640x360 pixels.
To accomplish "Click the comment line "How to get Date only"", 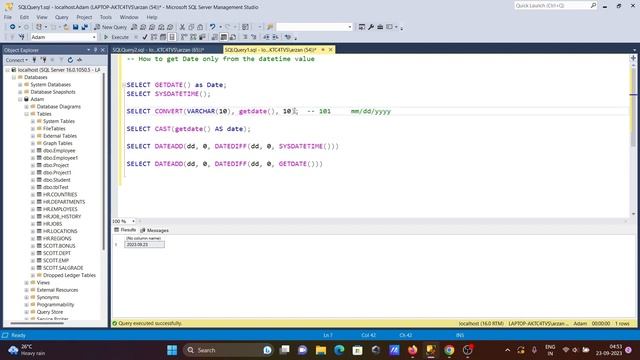I will [x=220, y=59].
